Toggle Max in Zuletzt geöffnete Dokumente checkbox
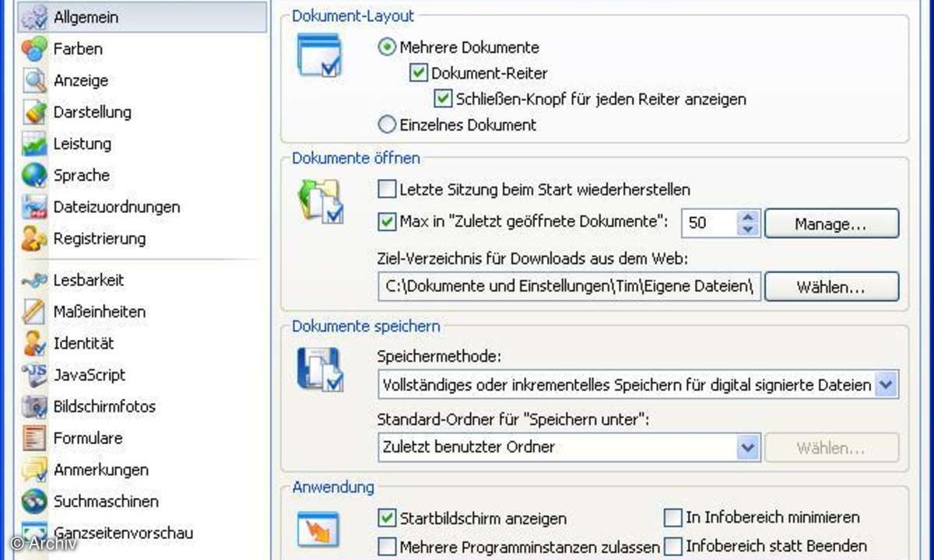The height and width of the screenshot is (560, 934). (386, 222)
